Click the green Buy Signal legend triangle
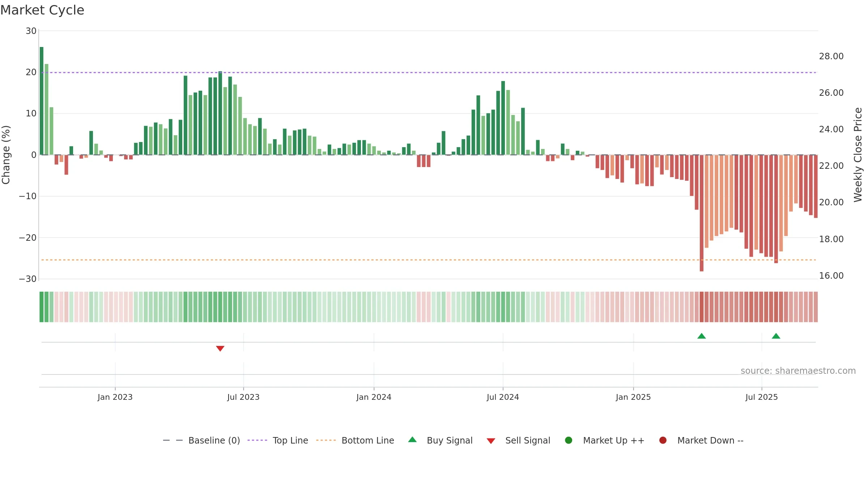This screenshot has height=488, width=868. (x=412, y=440)
